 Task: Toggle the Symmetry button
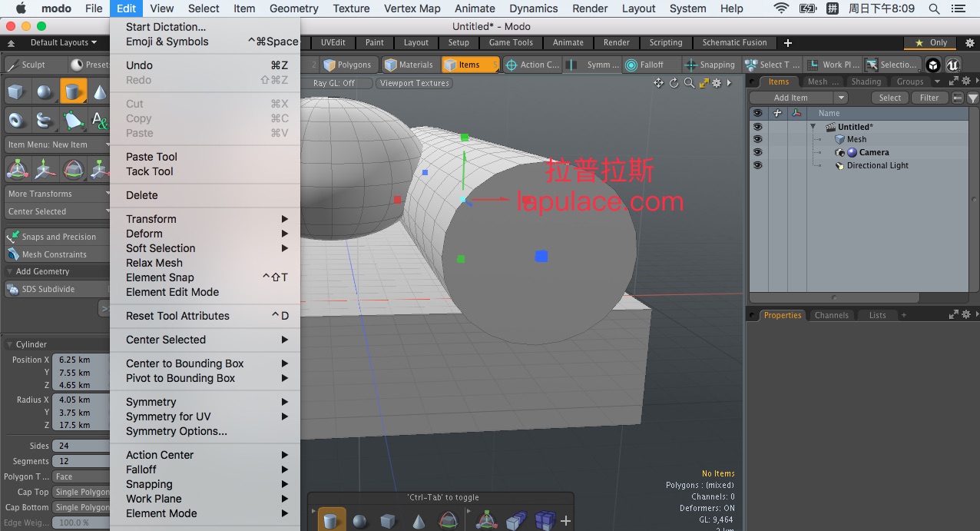pos(593,65)
